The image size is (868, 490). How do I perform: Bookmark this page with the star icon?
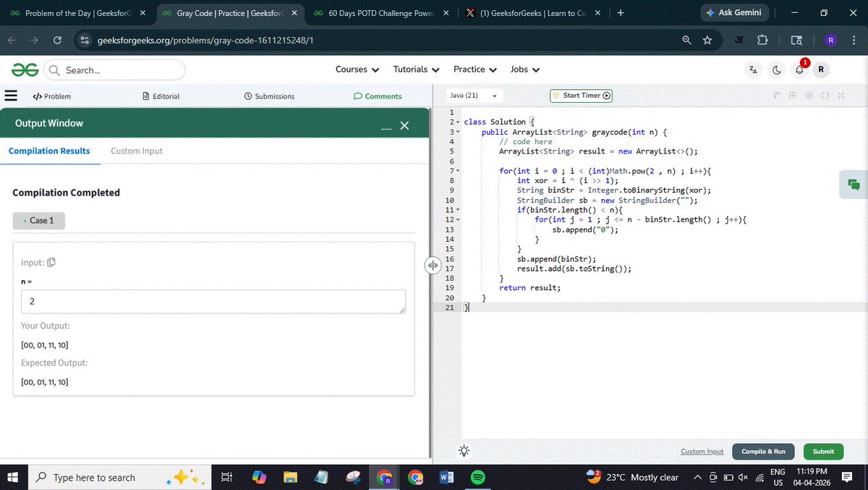click(x=707, y=41)
